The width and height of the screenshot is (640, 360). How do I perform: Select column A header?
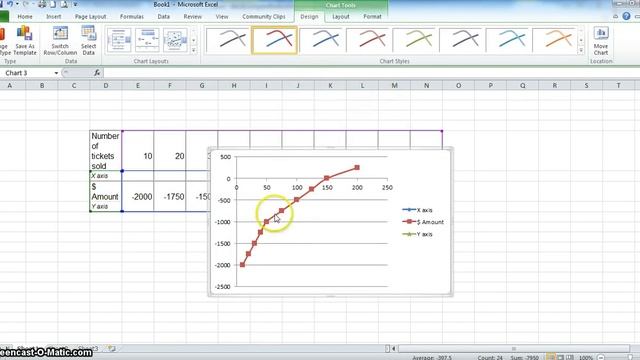pos(9,86)
